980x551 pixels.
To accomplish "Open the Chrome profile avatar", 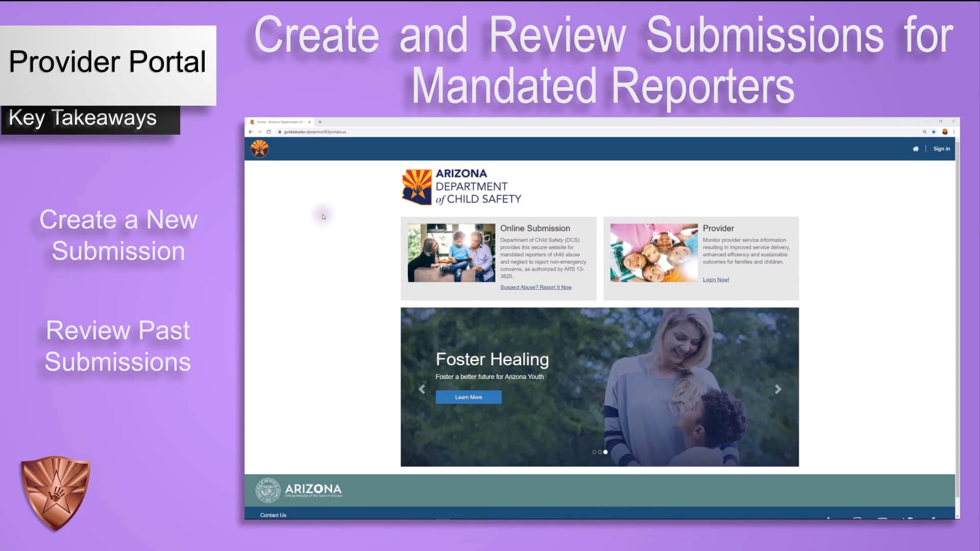I will (945, 132).
